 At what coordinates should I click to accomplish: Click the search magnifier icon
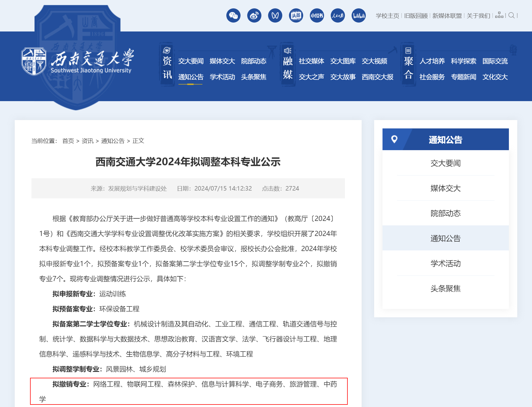511,16
